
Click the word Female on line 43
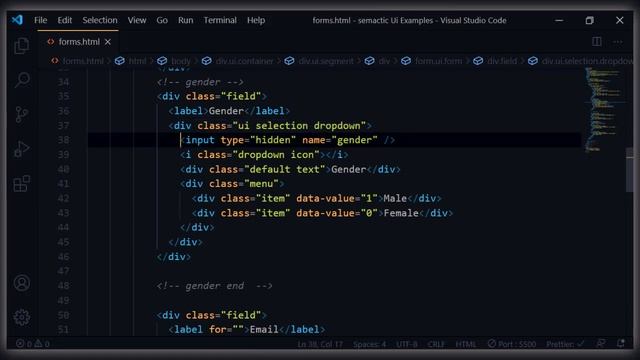tap(401, 213)
